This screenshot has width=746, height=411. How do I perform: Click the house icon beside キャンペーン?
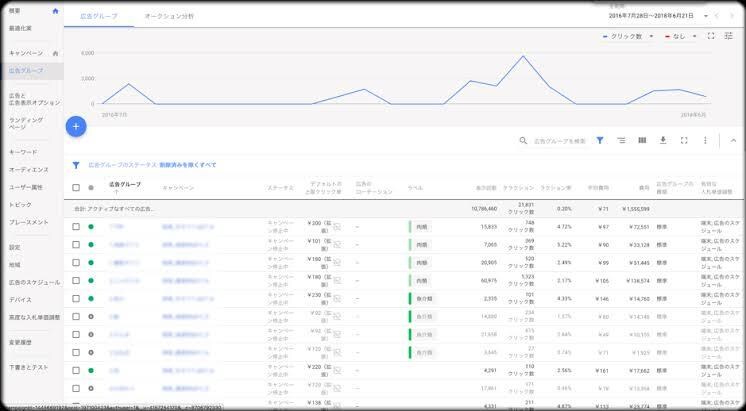point(55,53)
